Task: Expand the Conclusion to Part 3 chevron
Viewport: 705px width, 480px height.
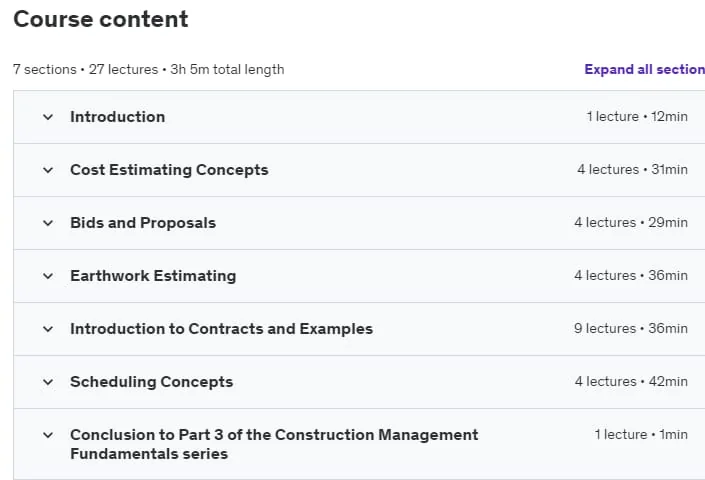Action: 48,436
